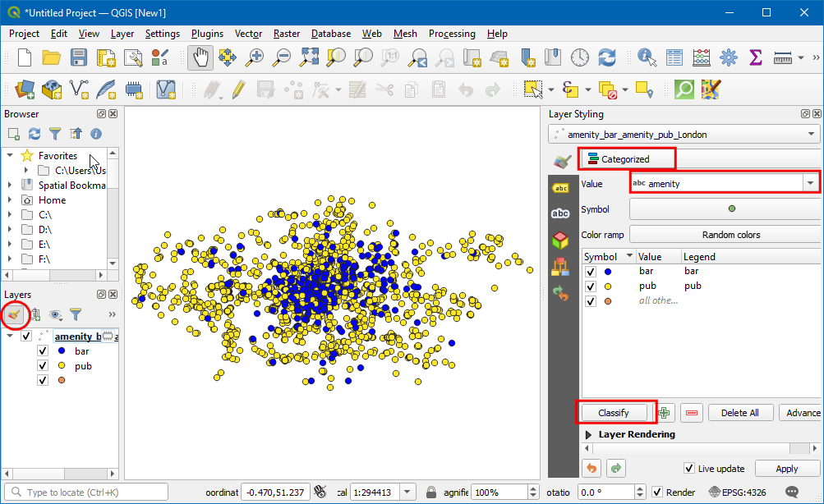Click the Classify button
Screen dimensions: 824x504
coord(614,413)
